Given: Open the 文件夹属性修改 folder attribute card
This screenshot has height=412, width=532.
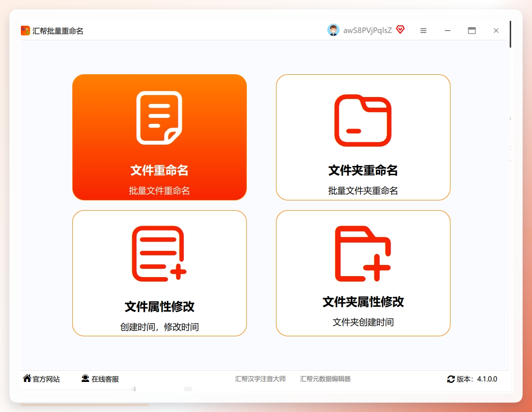Looking at the screenshot, I should [363, 273].
